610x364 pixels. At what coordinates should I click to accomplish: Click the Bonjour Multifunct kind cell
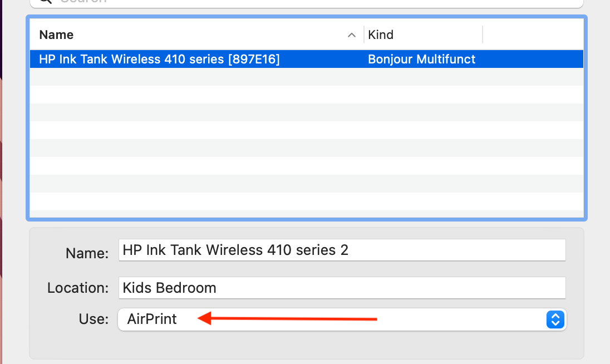point(421,59)
